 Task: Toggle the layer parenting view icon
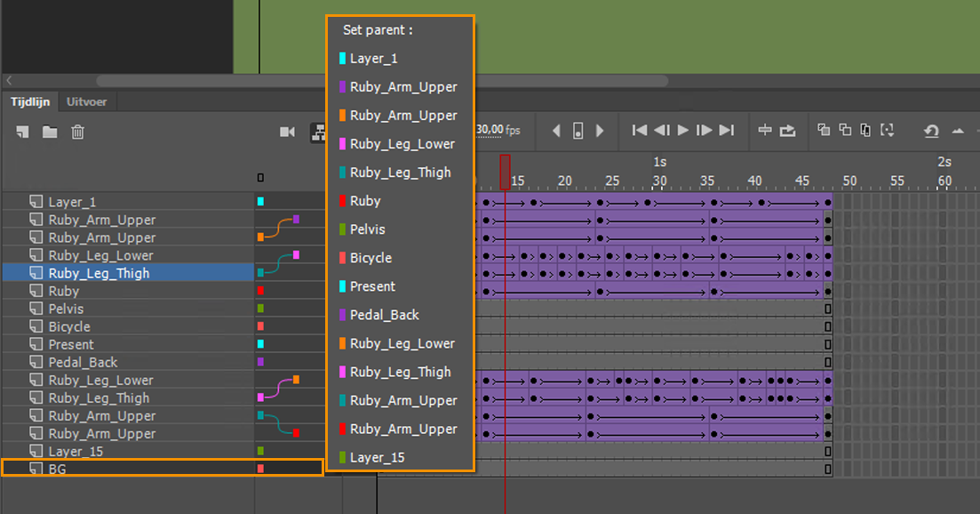tap(317, 133)
